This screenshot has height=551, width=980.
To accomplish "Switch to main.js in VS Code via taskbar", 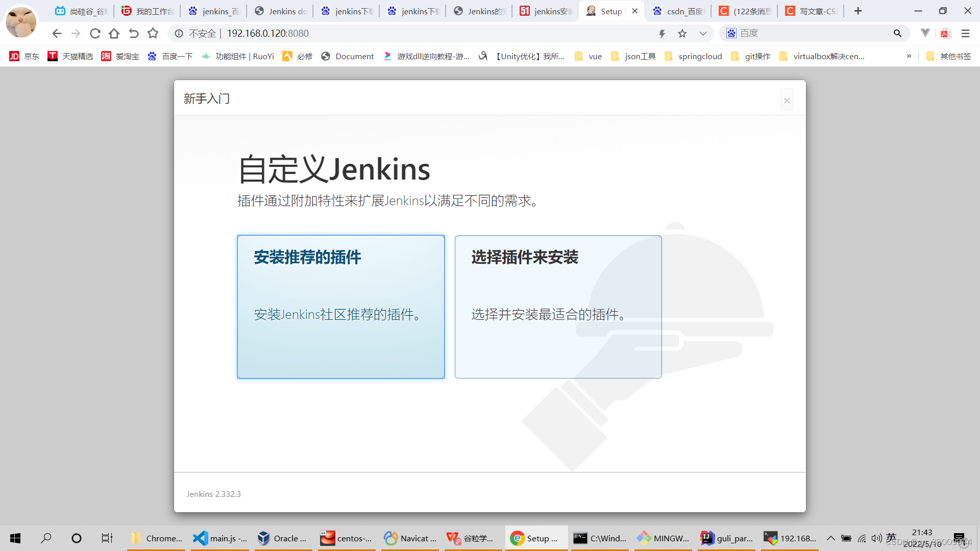I will (x=219, y=538).
